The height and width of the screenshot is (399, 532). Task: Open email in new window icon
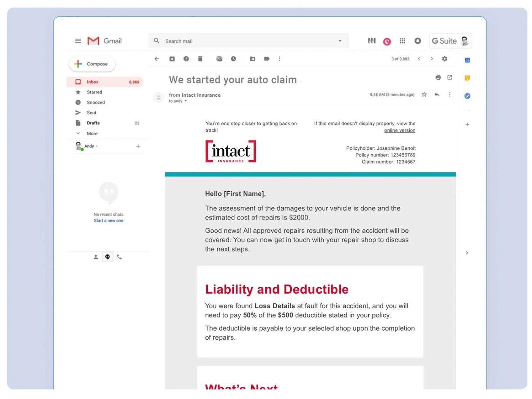[450, 77]
